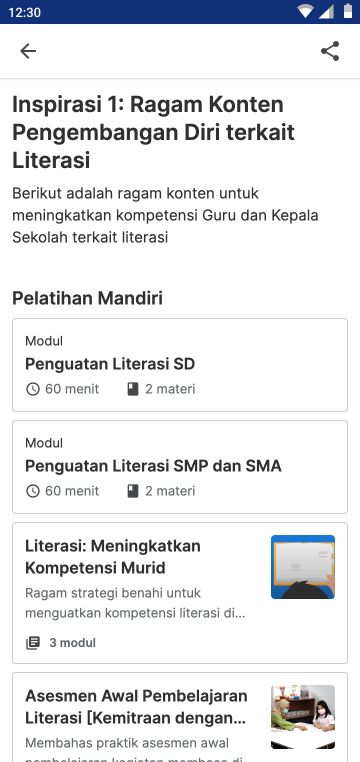
Task: Click book icon on SMP dan SMA module
Action: [133, 491]
